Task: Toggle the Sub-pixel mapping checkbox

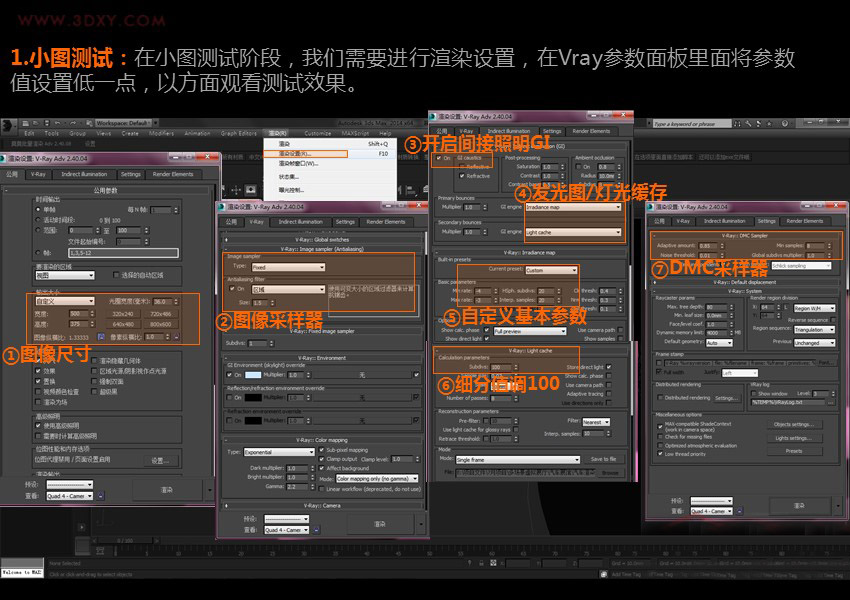Action: click(322, 450)
